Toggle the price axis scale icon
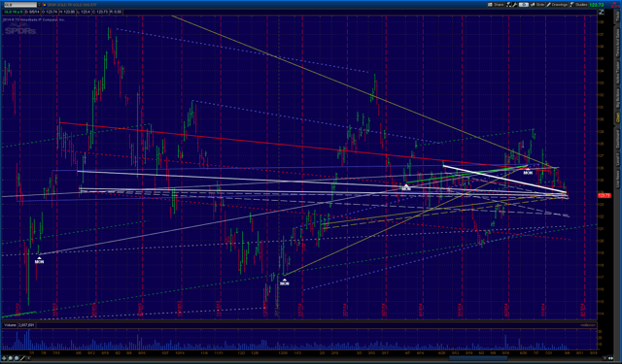Screen dimensions: 622x364 [602, 12]
